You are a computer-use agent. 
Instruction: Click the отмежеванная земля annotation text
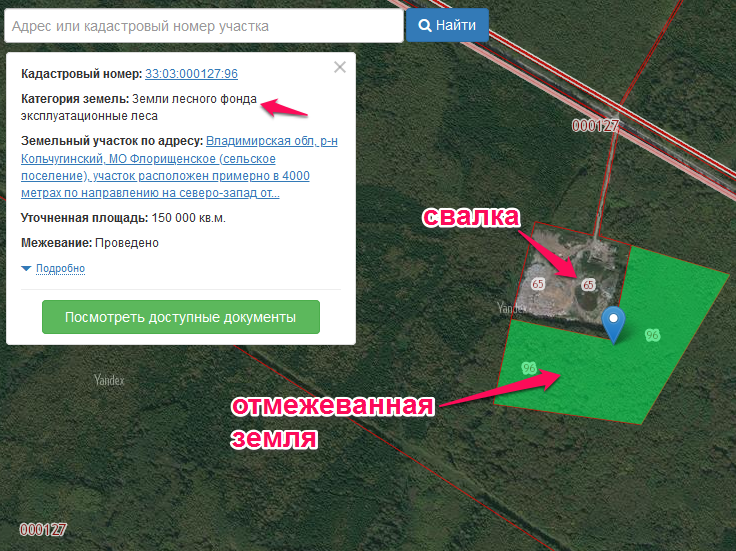click(x=332, y=422)
